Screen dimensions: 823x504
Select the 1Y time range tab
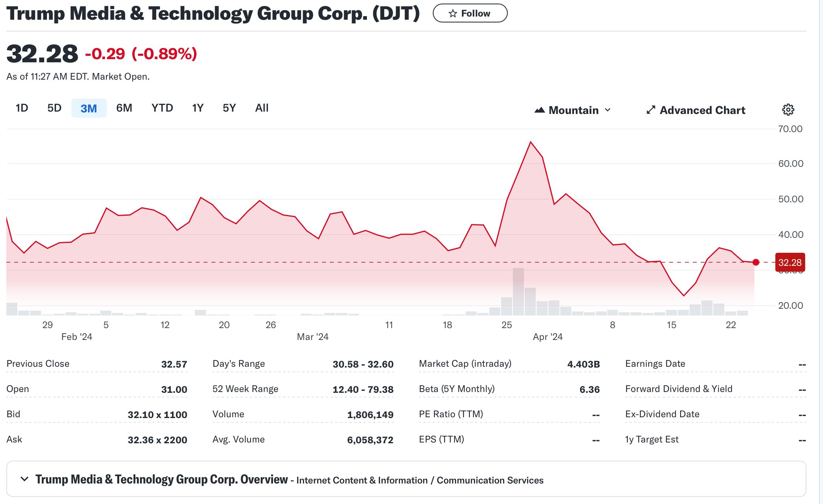(x=198, y=108)
